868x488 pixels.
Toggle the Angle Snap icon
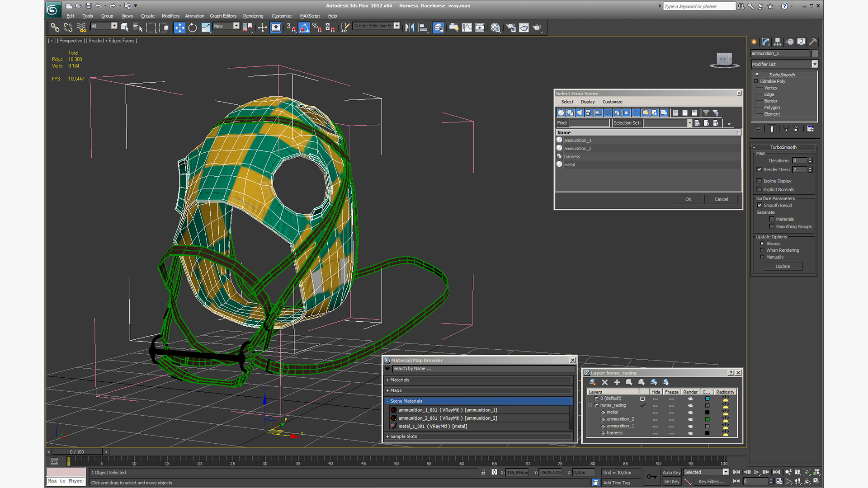point(304,28)
